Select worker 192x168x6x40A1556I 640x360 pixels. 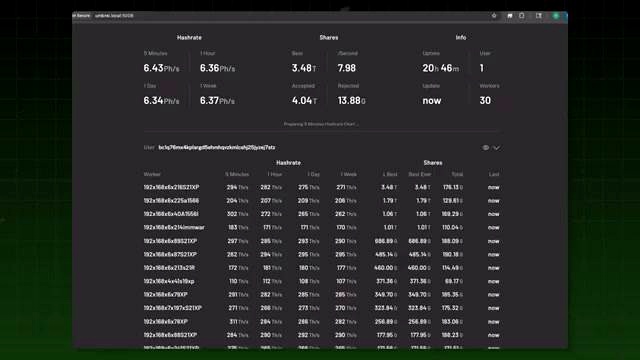point(171,214)
